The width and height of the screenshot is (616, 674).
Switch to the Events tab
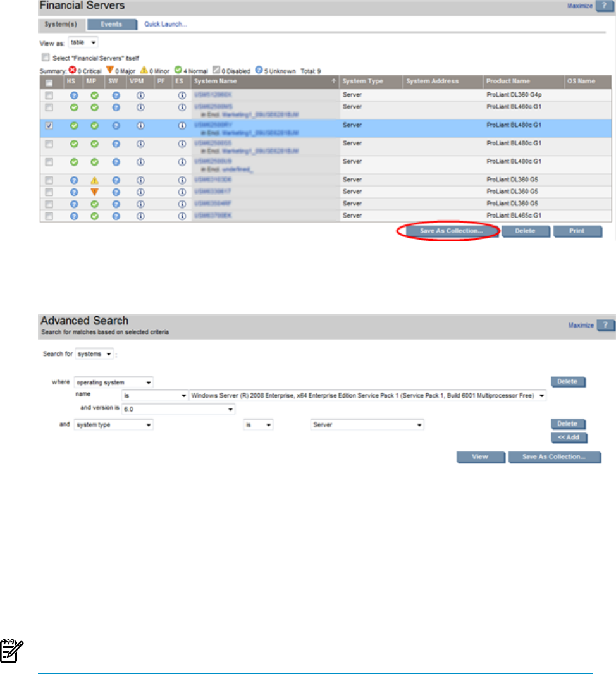(111, 24)
